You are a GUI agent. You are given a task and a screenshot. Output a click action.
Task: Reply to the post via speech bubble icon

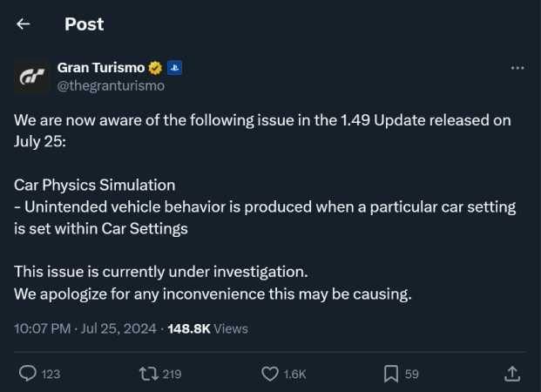click(28, 373)
